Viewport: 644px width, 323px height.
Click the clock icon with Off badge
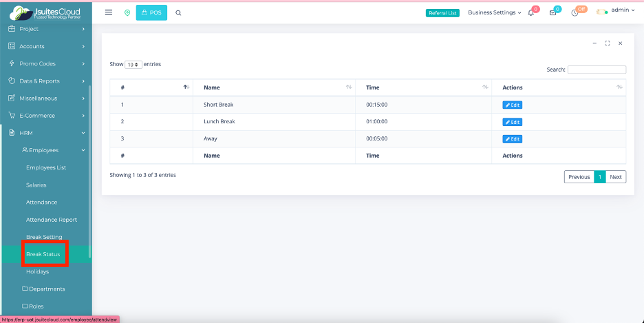(x=575, y=12)
